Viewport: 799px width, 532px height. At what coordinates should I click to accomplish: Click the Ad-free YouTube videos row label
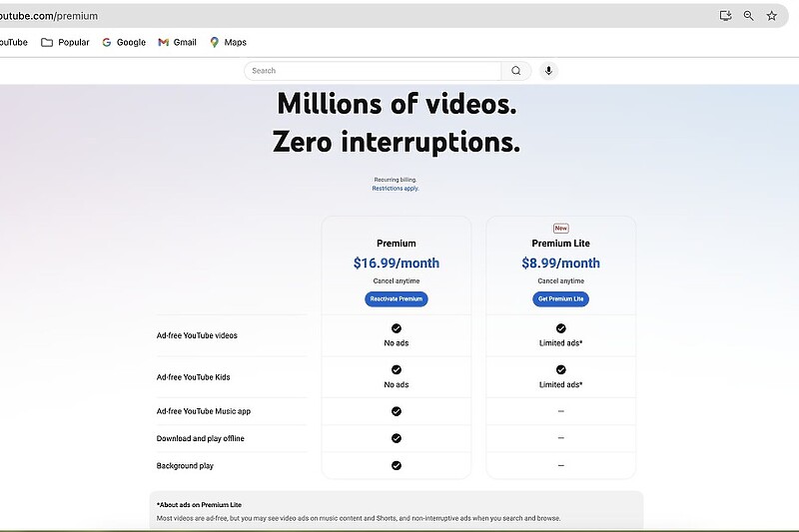tap(197, 335)
